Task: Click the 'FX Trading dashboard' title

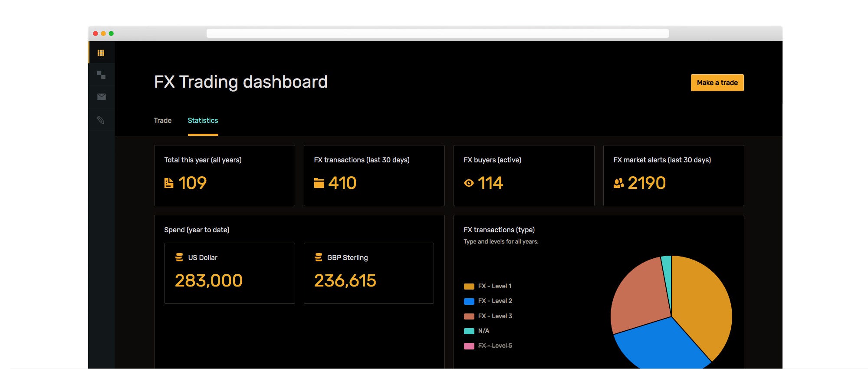Action: [x=241, y=82]
